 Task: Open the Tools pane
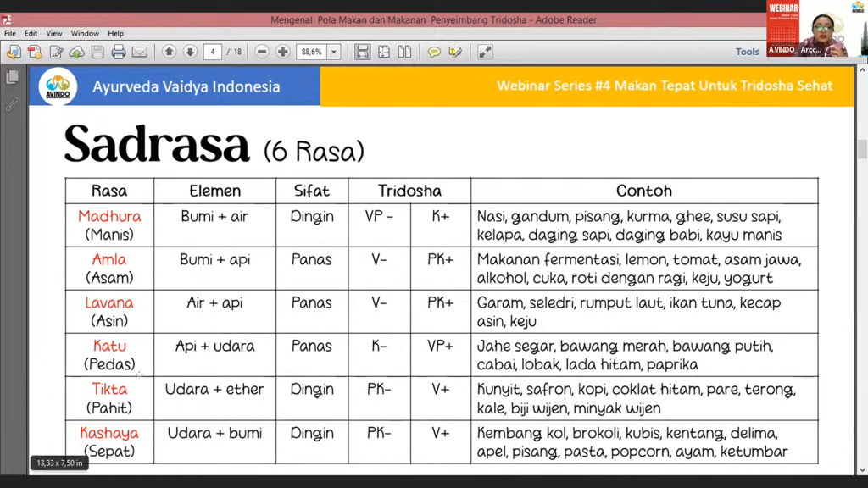(x=747, y=53)
